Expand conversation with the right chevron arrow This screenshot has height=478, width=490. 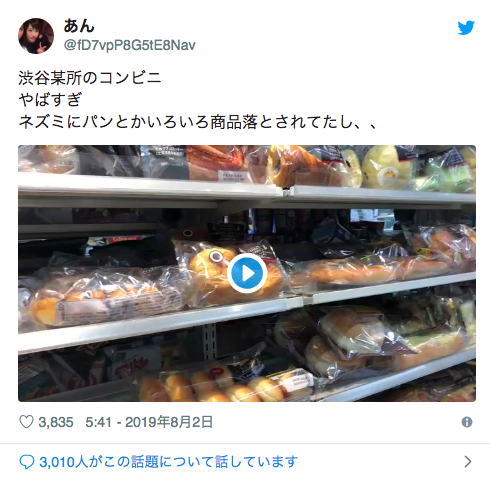tap(468, 462)
